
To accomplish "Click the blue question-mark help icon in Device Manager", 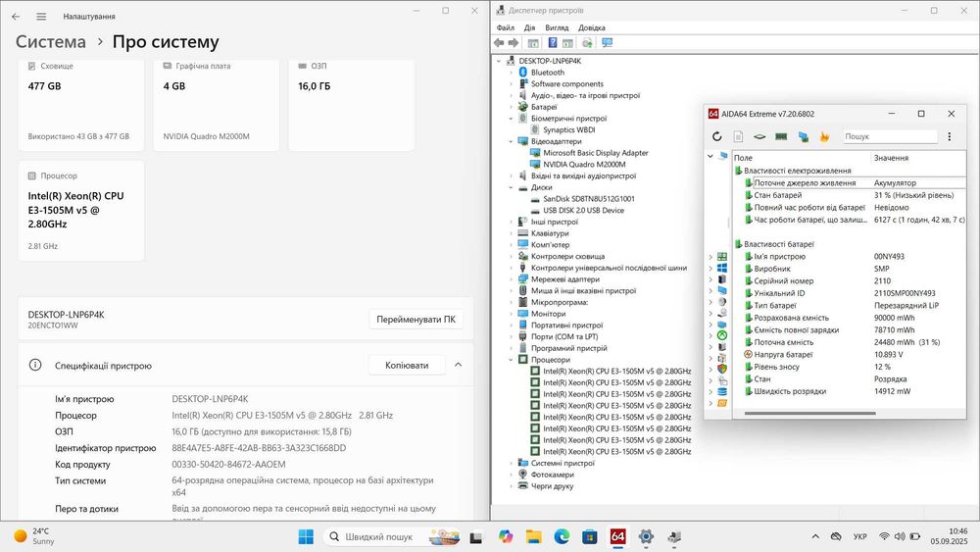I will pyautogui.click(x=553, y=42).
